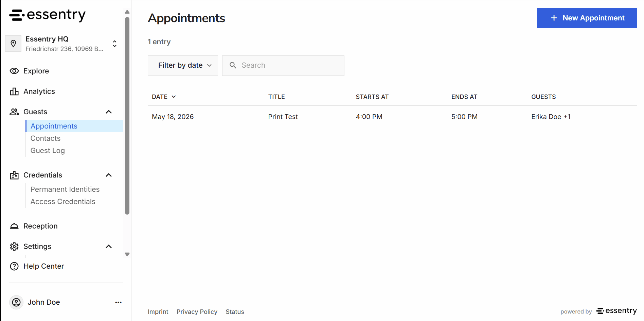Go to Guest Log

48,151
